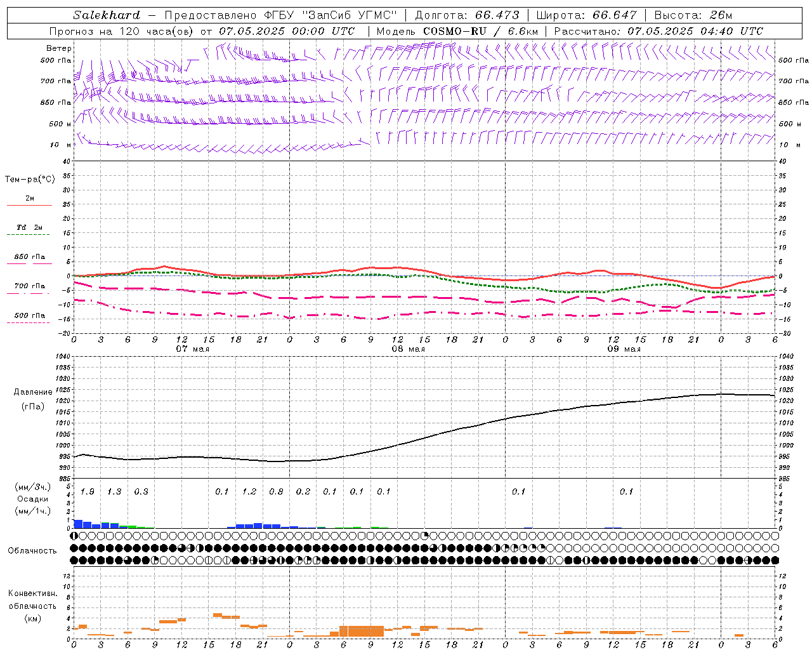Click the '1.2' precipitation amount

point(249,492)
